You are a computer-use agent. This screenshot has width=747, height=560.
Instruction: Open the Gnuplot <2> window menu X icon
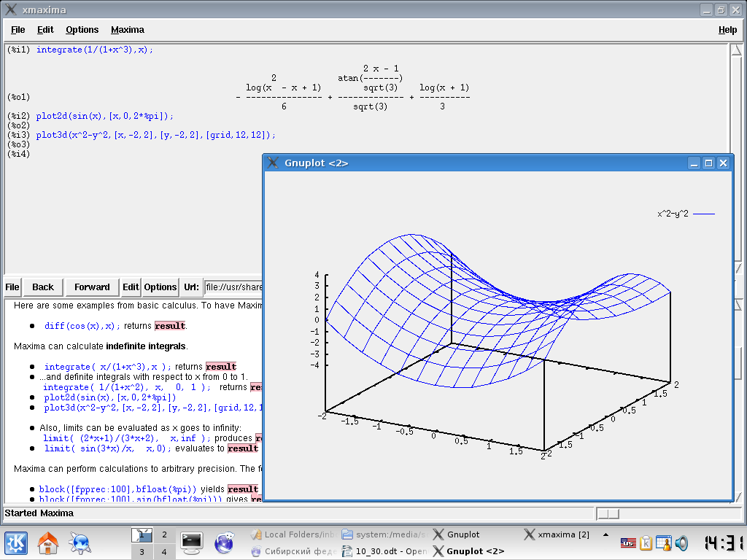273,163
